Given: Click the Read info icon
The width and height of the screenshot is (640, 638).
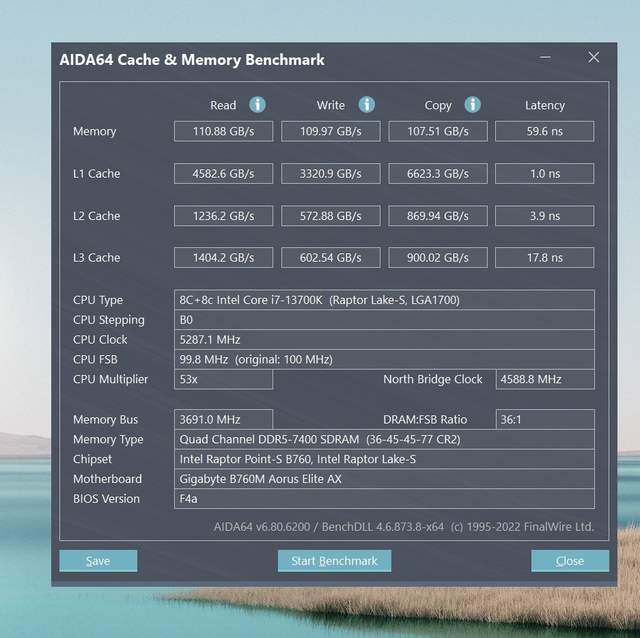Looking at the screenshot, I should click(257, 105).
